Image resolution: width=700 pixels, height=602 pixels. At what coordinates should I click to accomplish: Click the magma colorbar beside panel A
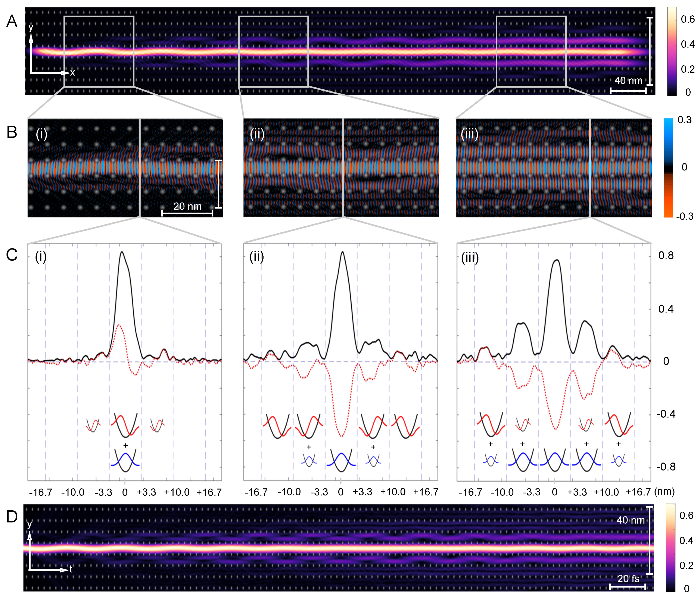click(x=672, y=51)
